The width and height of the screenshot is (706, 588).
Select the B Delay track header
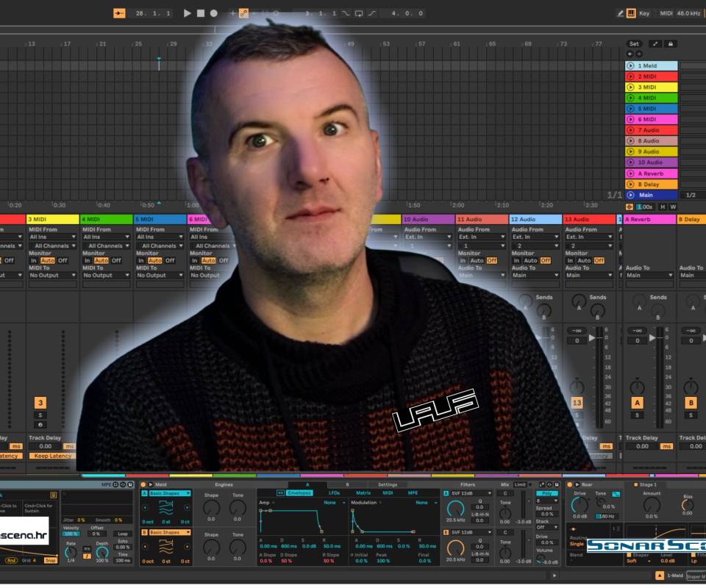coord(691,219)
